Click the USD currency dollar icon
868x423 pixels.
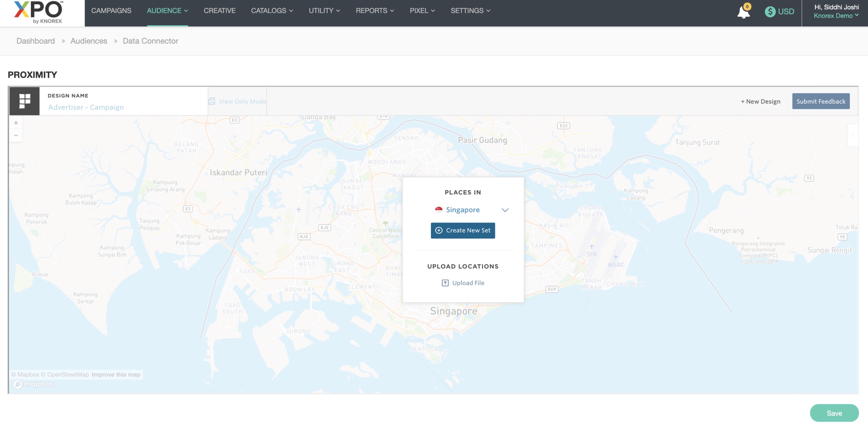pos(770,11)
